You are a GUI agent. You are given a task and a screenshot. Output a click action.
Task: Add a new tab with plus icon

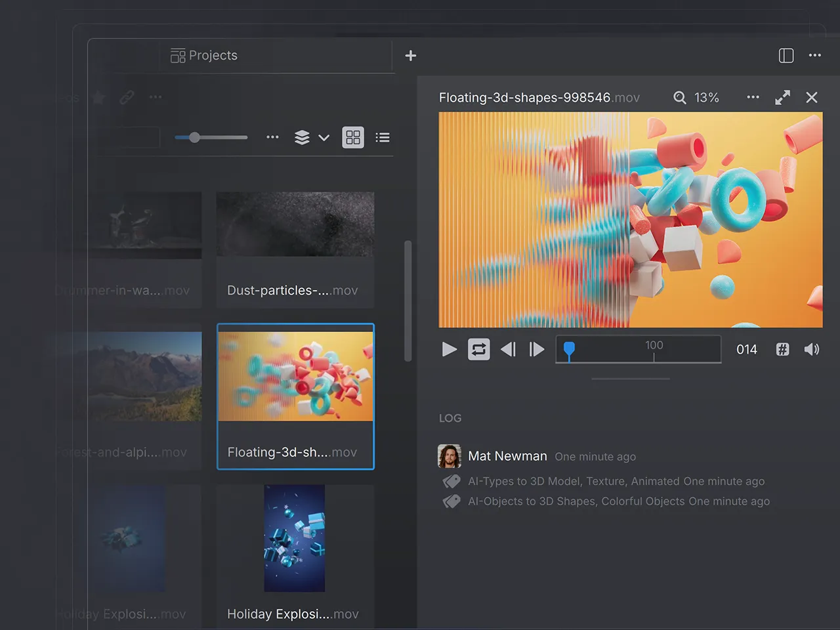tap(411, 56)
